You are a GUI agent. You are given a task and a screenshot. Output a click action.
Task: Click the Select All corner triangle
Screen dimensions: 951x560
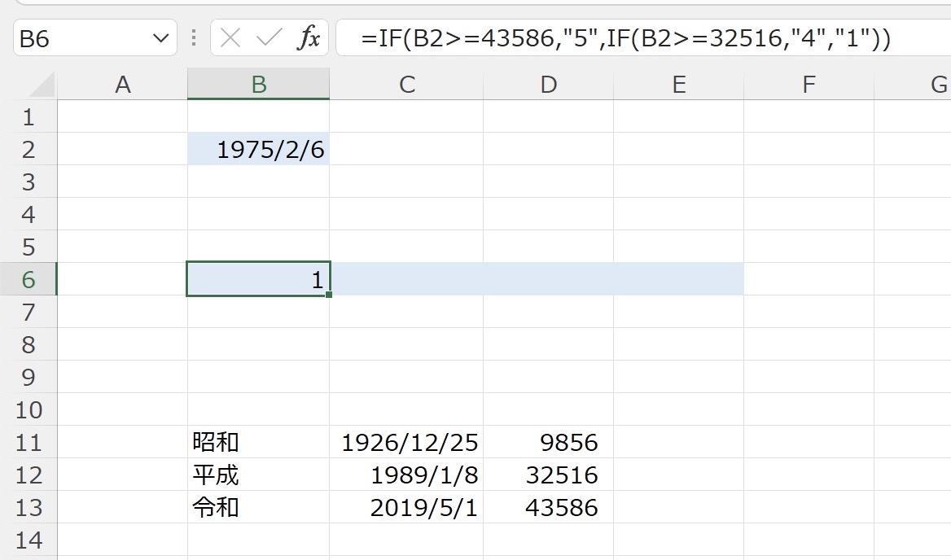tap(42, 85)
